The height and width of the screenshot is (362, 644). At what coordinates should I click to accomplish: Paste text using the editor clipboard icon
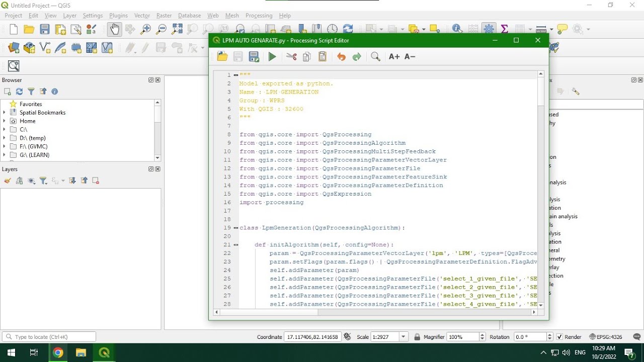(323, 57)
